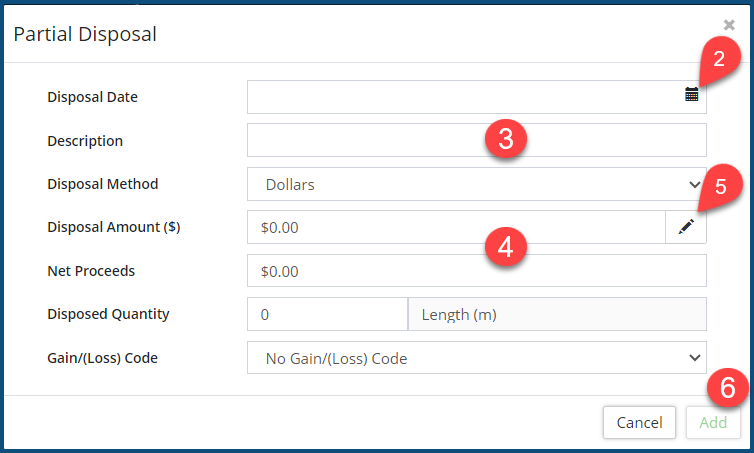Expand the Disposal Method dropdown showing Dollars
Image resolution: width=754 pixels, height=453 pixels.
pyautogui.click(x=476, y=184)
